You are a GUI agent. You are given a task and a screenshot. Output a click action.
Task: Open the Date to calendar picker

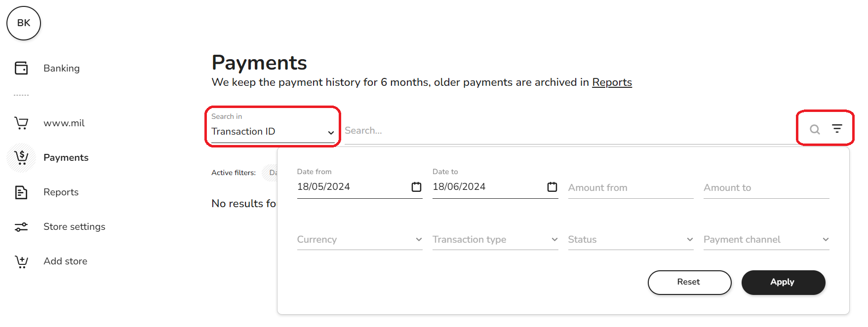coord(552,187)
